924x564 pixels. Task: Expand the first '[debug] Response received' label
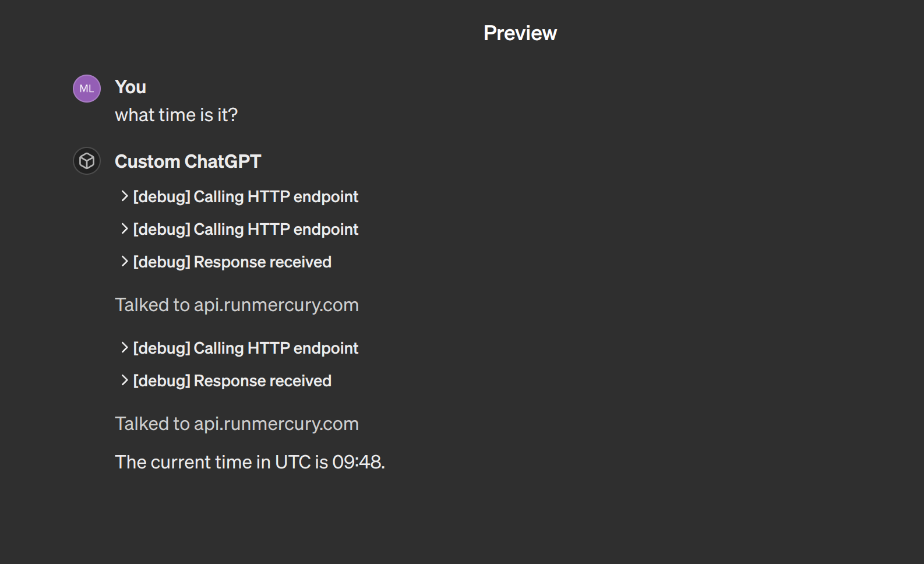pos(232,262)
